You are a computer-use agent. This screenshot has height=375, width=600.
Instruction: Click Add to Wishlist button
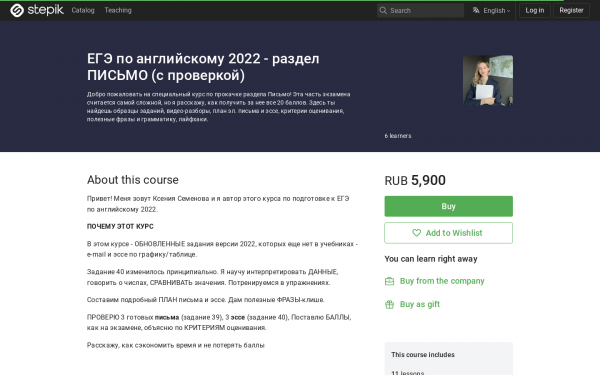[x=448, y=233]
